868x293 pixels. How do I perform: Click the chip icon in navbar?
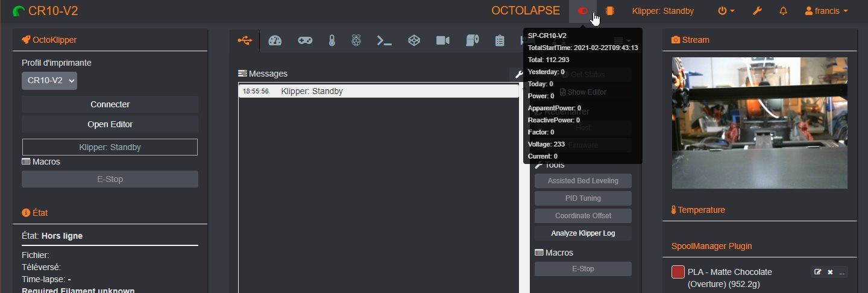pyautogui.click(x=610, y=11)
